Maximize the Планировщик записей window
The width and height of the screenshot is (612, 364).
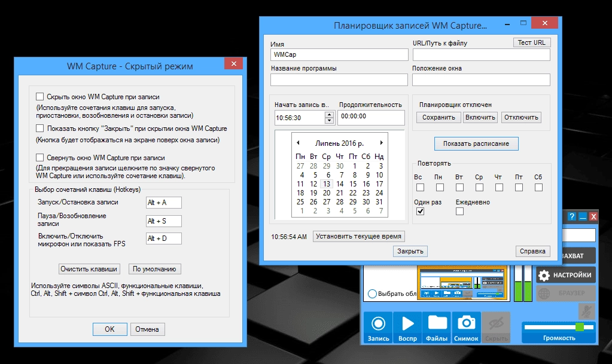[x=523, y=23]
